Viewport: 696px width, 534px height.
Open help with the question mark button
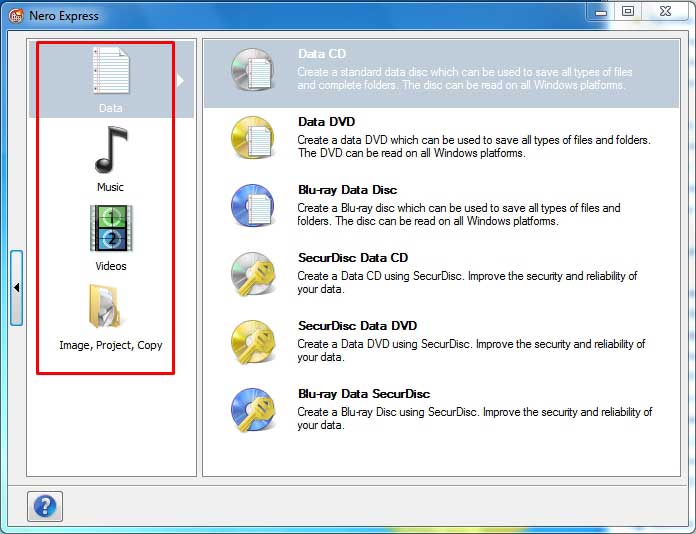pos(45,506)
